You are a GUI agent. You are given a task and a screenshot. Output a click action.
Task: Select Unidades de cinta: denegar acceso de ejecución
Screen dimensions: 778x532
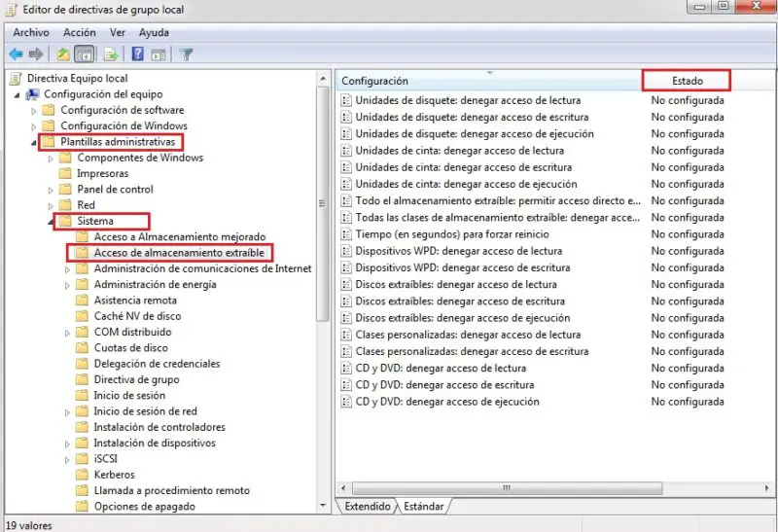tap(466, 184)
